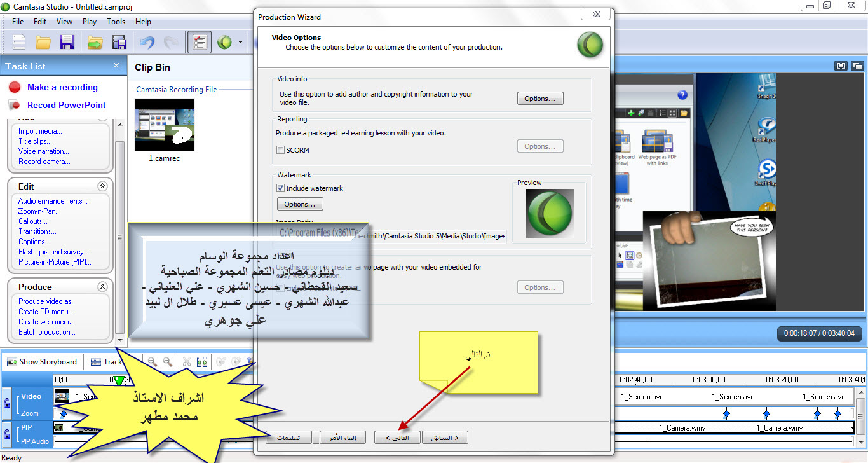Click the Record PowerPoint icon
The height and width of the screenshot is (463, 868).
click(x=15, y=106)
